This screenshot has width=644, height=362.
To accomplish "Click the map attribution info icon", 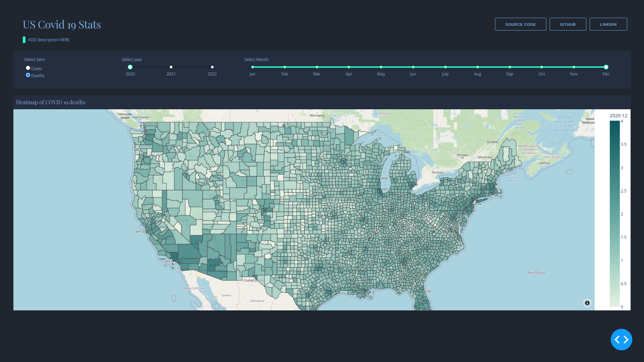I will click(x=587, y=303).
